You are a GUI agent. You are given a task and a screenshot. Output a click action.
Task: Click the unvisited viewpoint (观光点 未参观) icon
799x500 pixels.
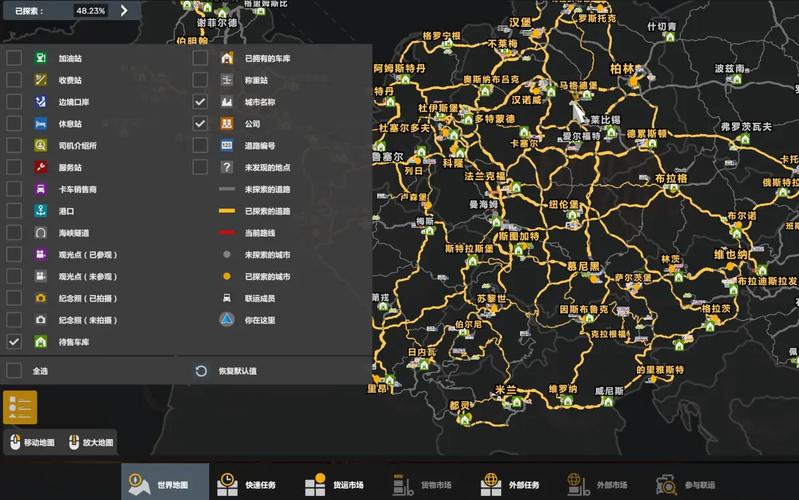41,276
